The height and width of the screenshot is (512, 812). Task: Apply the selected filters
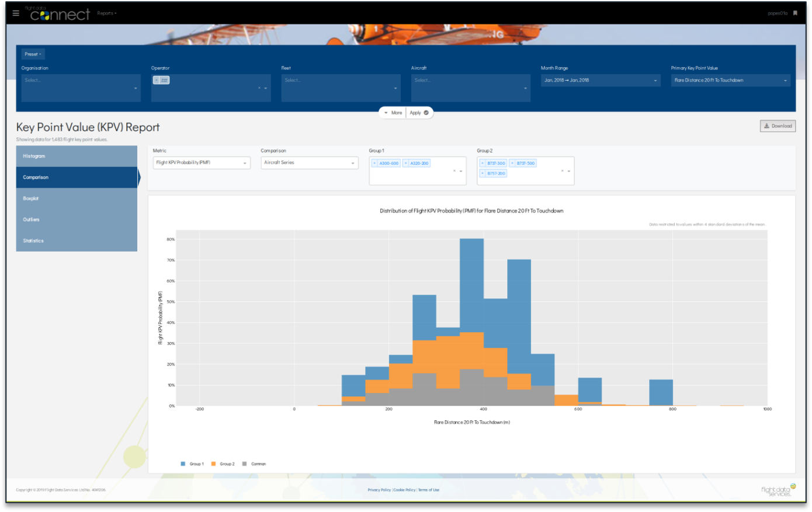click(x=419, y=113)
